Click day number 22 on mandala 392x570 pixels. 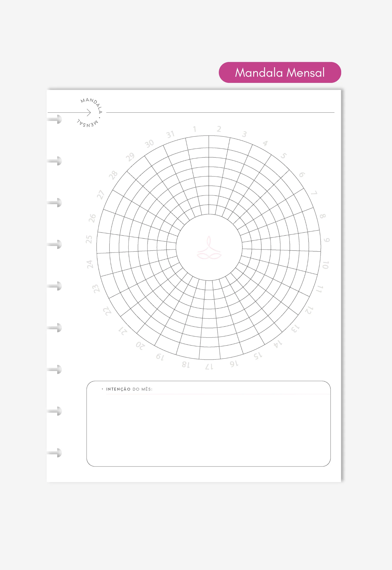coord(107,311)
